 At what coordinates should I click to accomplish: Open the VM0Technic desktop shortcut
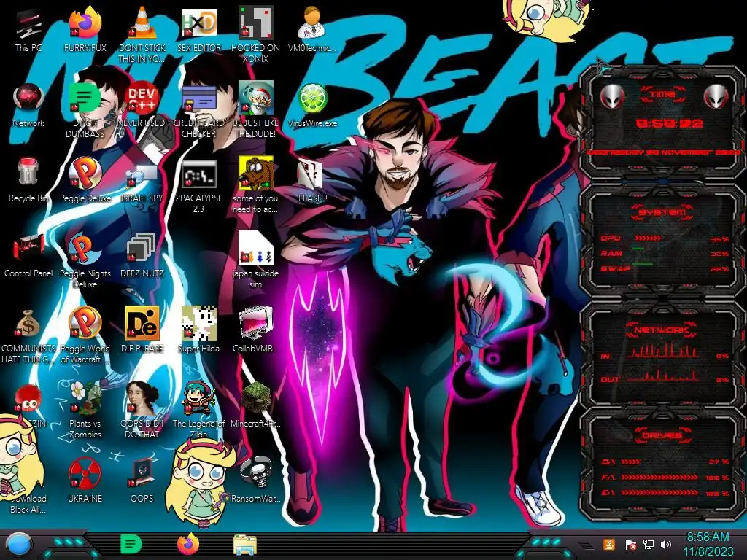point(312,30)
